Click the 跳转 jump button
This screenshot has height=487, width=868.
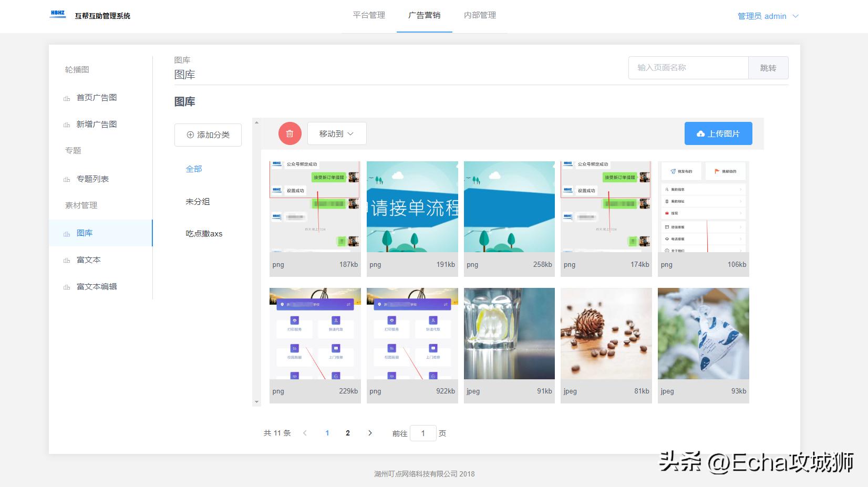[x=769, y=67]
